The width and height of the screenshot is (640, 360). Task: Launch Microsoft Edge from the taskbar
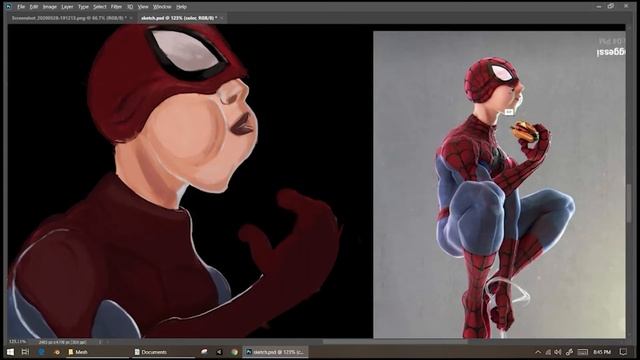tap(41, 352)
